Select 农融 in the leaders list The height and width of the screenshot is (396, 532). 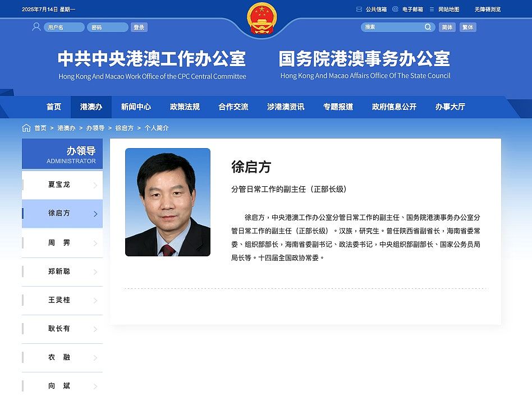click(x=62, y=358)
